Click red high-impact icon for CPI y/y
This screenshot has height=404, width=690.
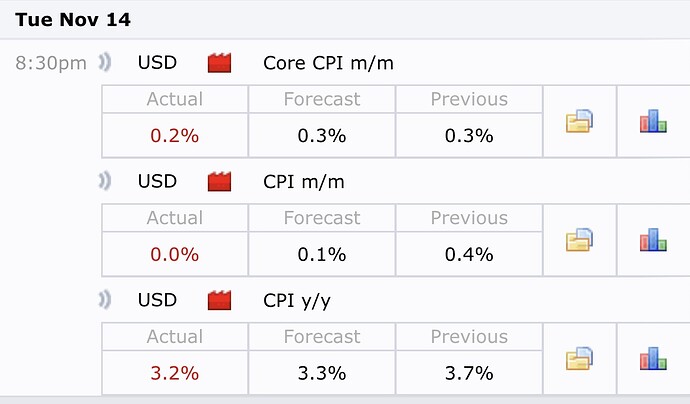(219, 300)
